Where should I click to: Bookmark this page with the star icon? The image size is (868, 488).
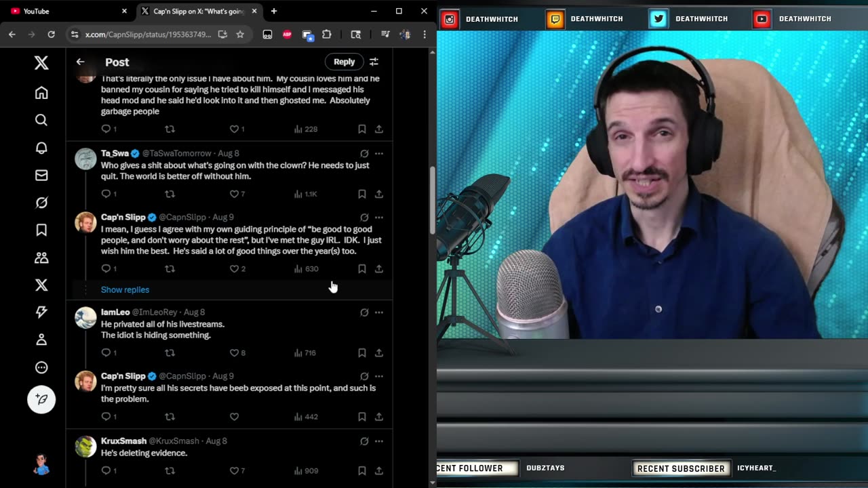[x=240, y=34]
